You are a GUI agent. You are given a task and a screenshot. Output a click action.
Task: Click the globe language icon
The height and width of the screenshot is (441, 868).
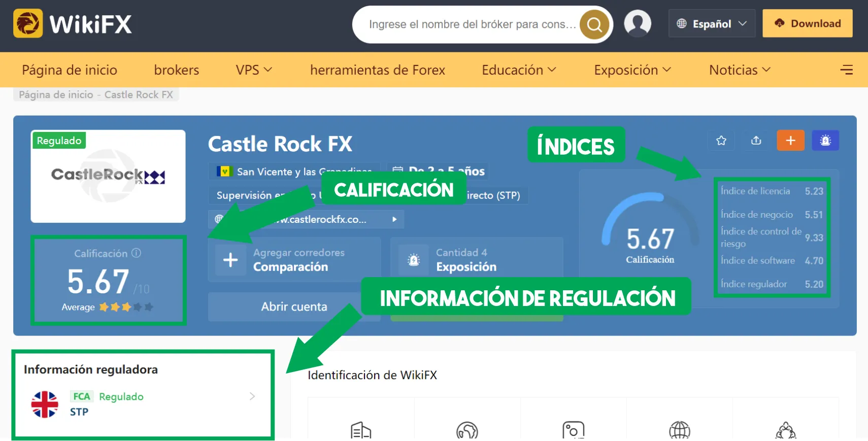(x=682, y=23)
